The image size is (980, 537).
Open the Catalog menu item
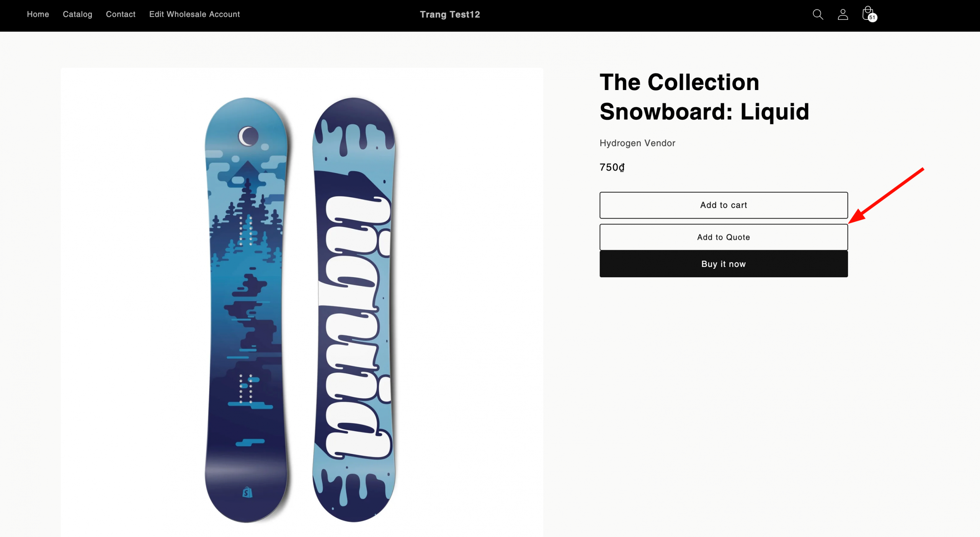pos(77,14)
